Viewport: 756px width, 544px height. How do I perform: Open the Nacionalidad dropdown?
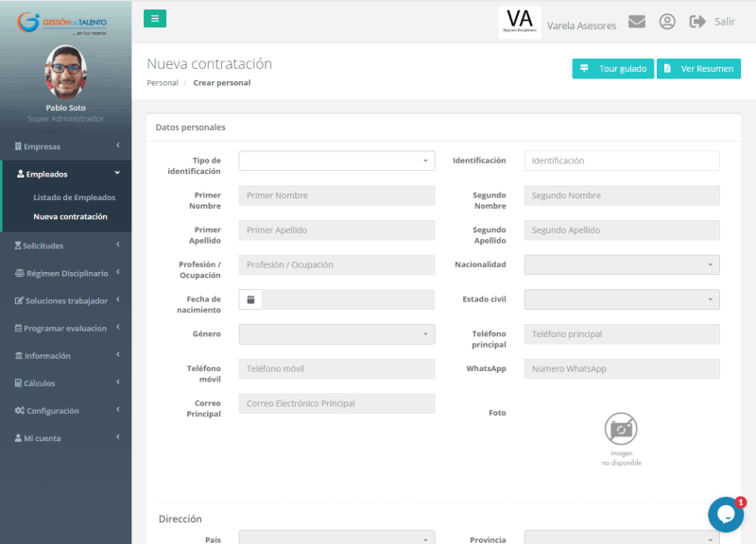point(622,264)
